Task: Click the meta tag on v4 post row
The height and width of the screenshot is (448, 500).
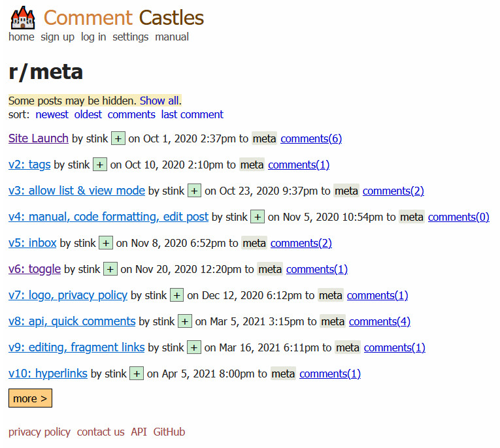Action: click(412, 217)
